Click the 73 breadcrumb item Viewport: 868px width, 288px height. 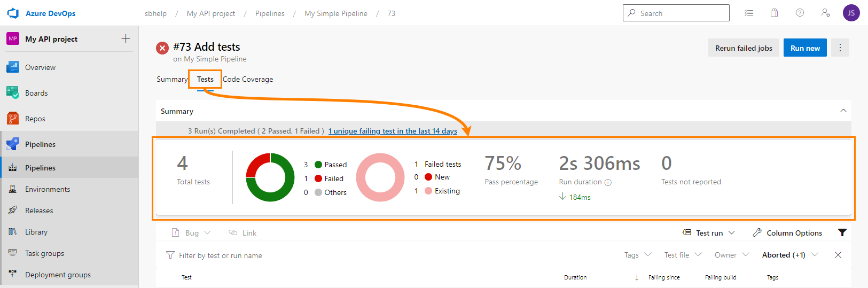[x=392, y=13]
